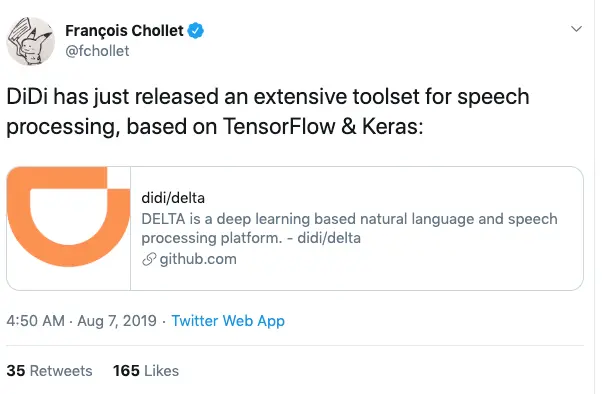Click the Aug 7, 2019 date
This screenshot has width=602, height=394.
117,321
